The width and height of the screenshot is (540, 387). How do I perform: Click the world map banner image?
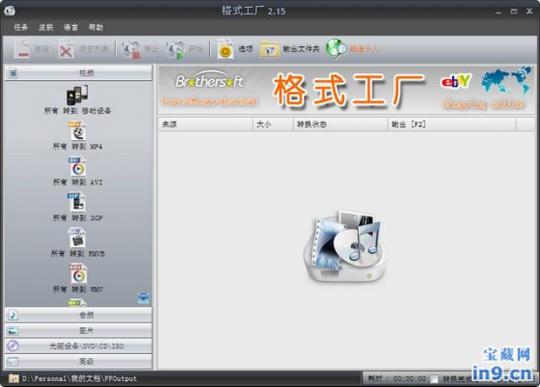tap(506, 81)
